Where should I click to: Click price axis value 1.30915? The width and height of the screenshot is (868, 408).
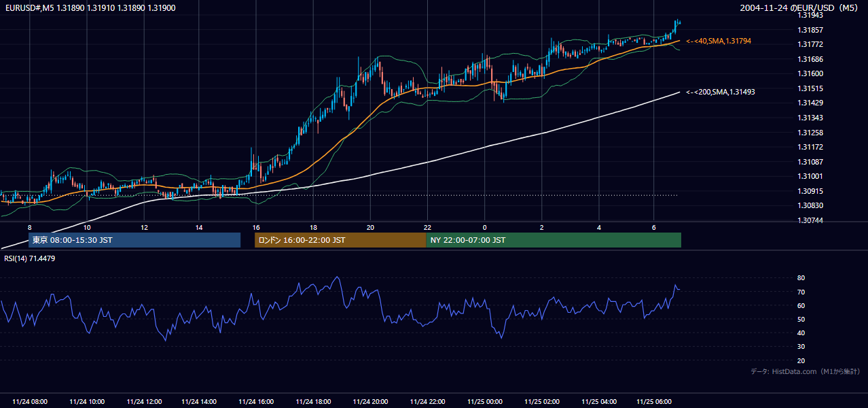810,191
